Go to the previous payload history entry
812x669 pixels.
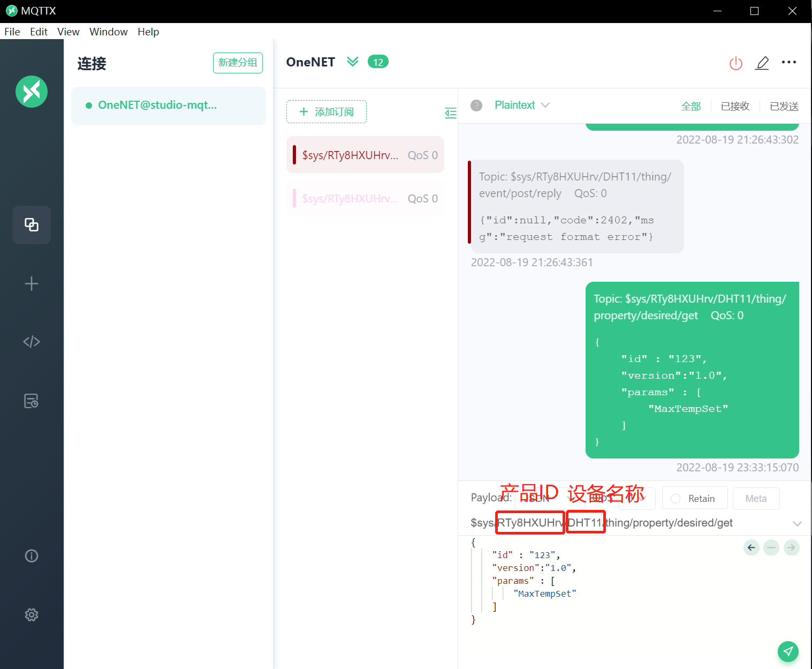752,547
